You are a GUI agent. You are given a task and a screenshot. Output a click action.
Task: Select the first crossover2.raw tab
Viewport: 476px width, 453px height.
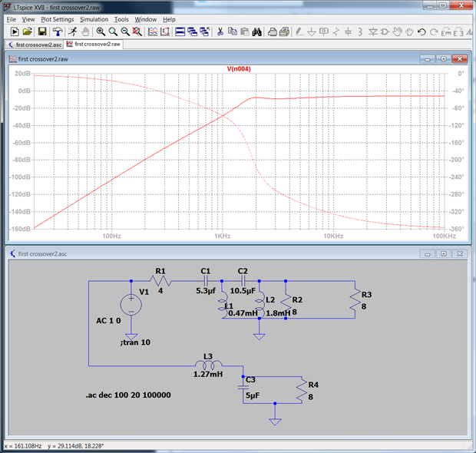(x=93, y=45)
